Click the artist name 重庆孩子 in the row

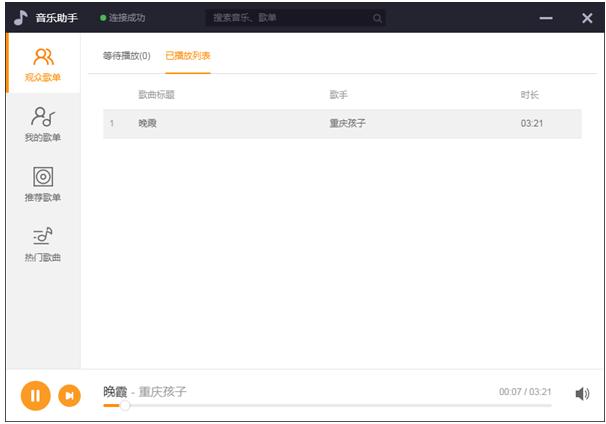click(x=347, y=123)
